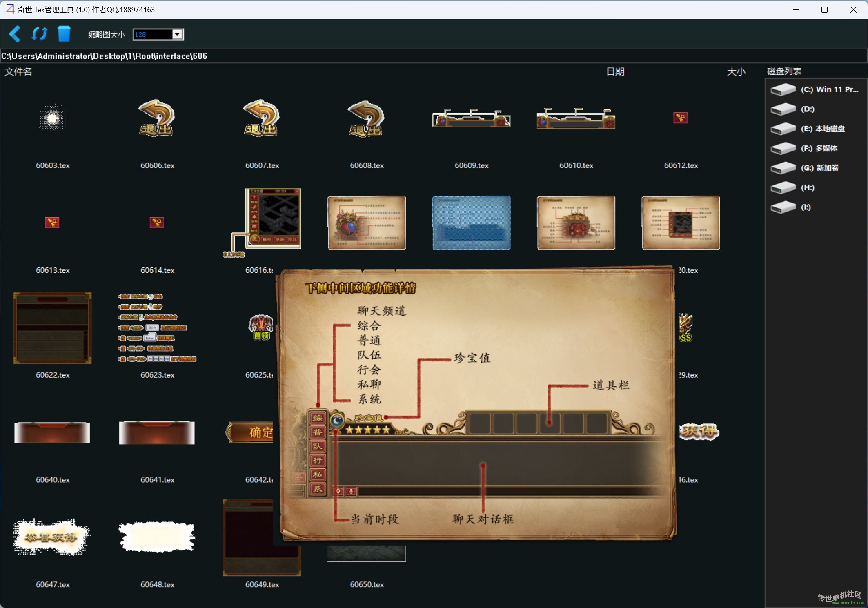
Task: Click the 60609.tex file name
Action: (x=472, y=165)
